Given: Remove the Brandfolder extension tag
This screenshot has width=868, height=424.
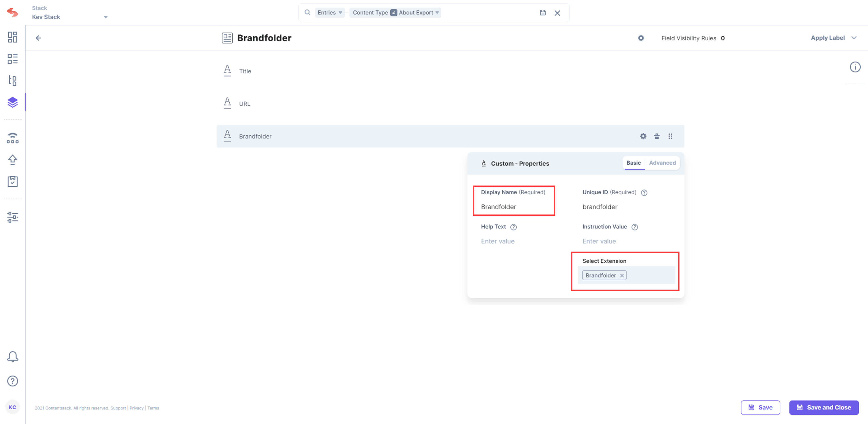Looking at the screenshot, I should [622, 276].
